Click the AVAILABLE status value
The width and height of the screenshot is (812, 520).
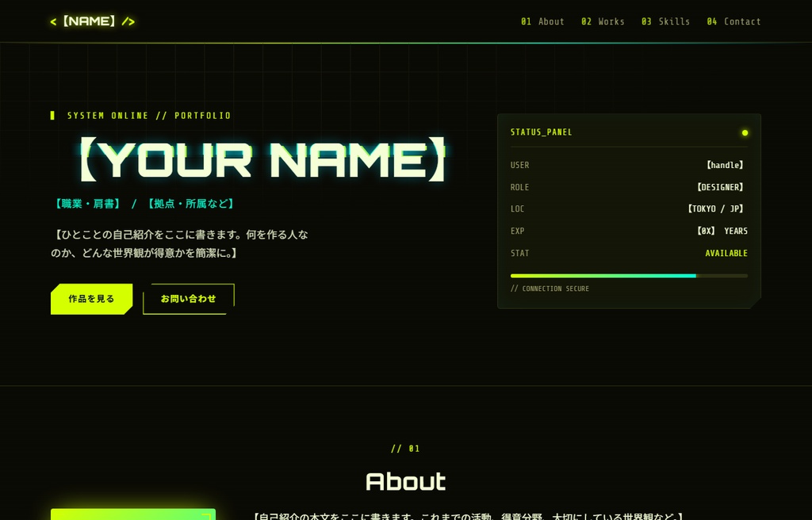pyautogui.click(x=726, y=254)
